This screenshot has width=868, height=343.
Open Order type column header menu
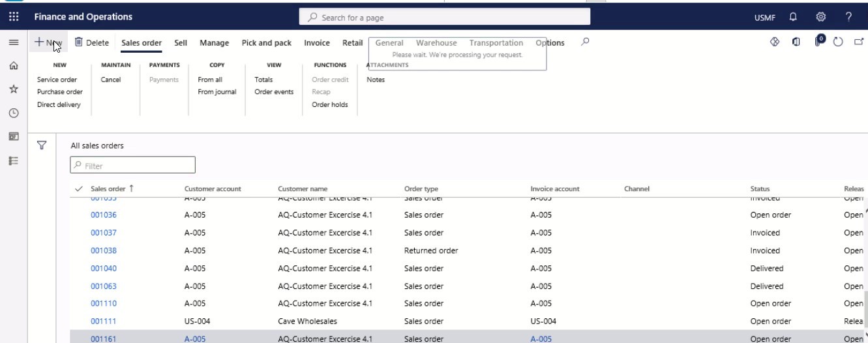tap(421, 188)
